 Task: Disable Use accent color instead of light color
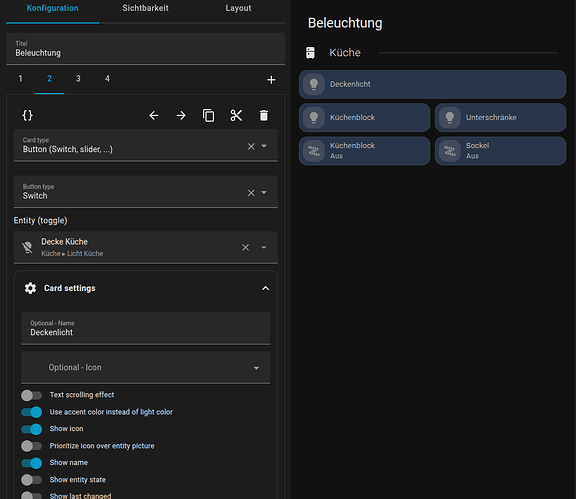[x=32, y=412]
